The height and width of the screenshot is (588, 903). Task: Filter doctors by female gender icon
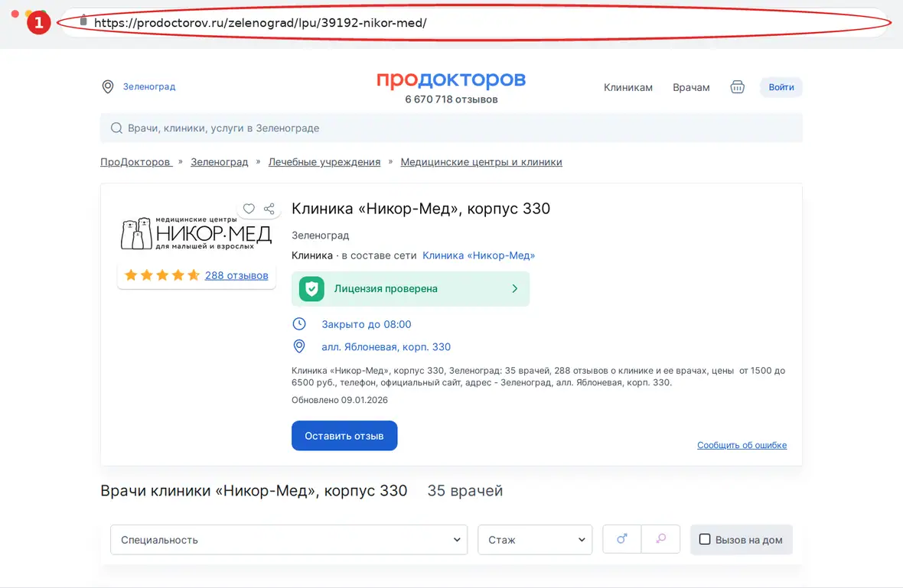click(x=660, y=539)
